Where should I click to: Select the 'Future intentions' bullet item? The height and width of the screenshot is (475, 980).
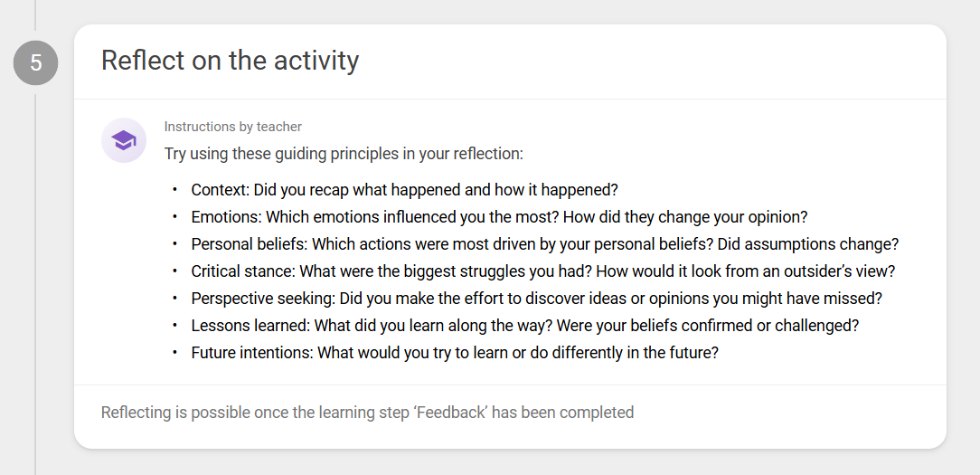455,353
